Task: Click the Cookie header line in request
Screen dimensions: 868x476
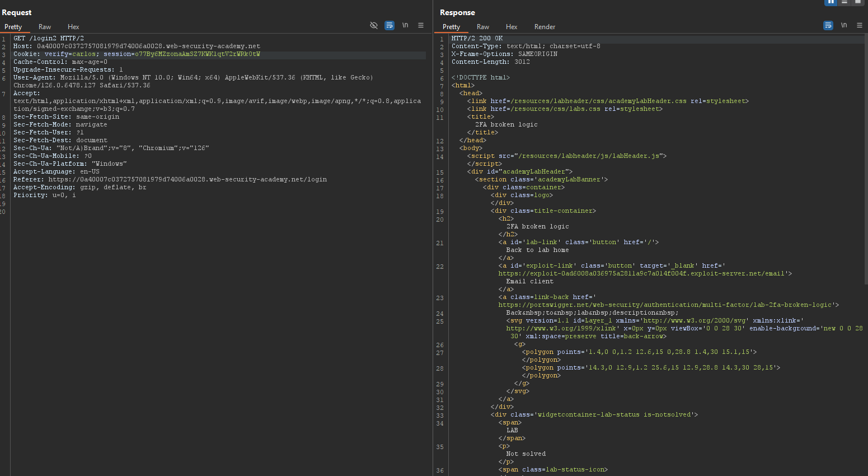Action: tap(137, 54)
